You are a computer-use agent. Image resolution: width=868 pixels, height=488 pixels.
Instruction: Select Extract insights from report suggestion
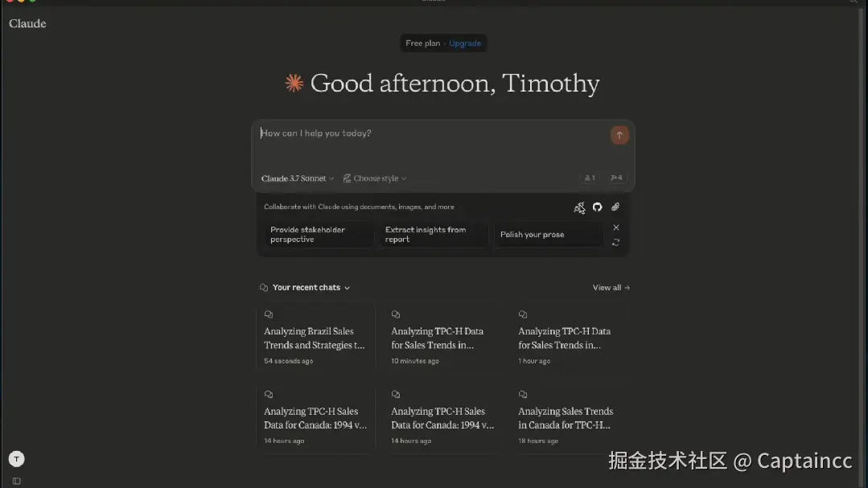point(434,235)
